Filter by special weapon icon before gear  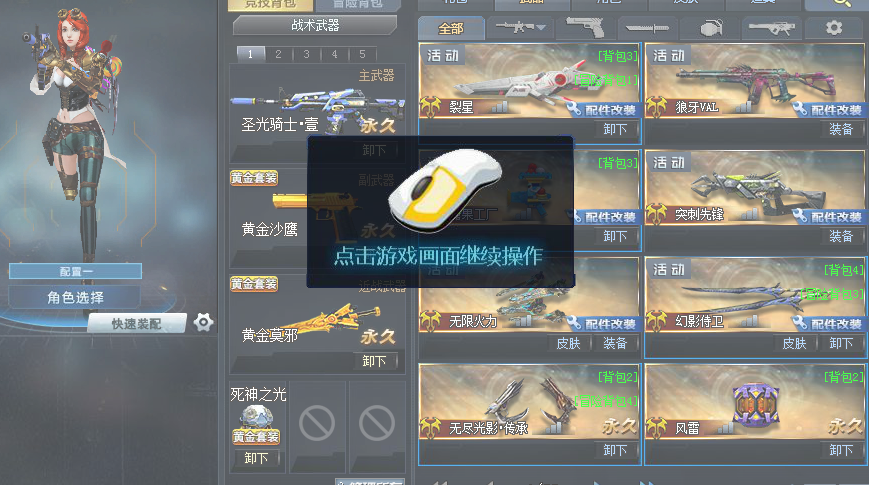point(771,27)
